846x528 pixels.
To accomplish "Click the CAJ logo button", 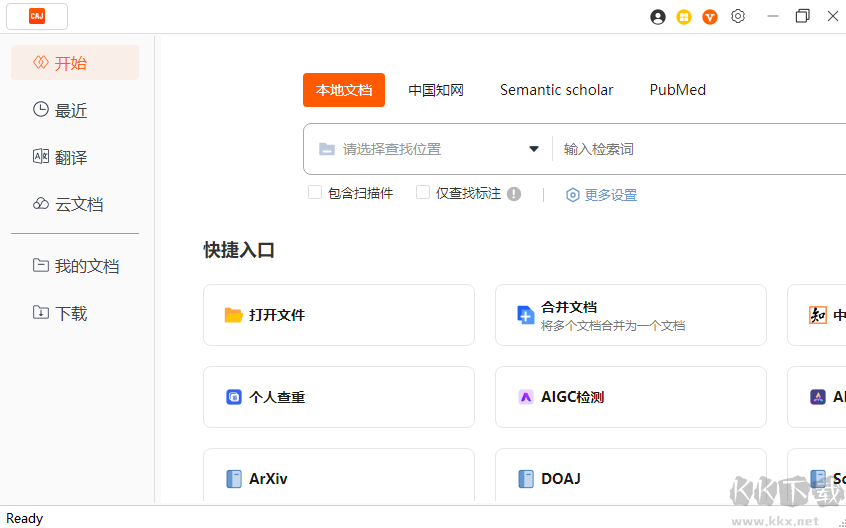I will 37,16.
